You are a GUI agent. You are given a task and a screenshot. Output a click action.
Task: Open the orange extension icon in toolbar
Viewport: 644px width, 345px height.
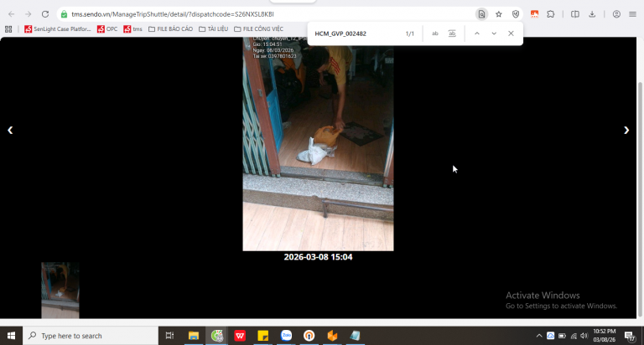point(534,14)
